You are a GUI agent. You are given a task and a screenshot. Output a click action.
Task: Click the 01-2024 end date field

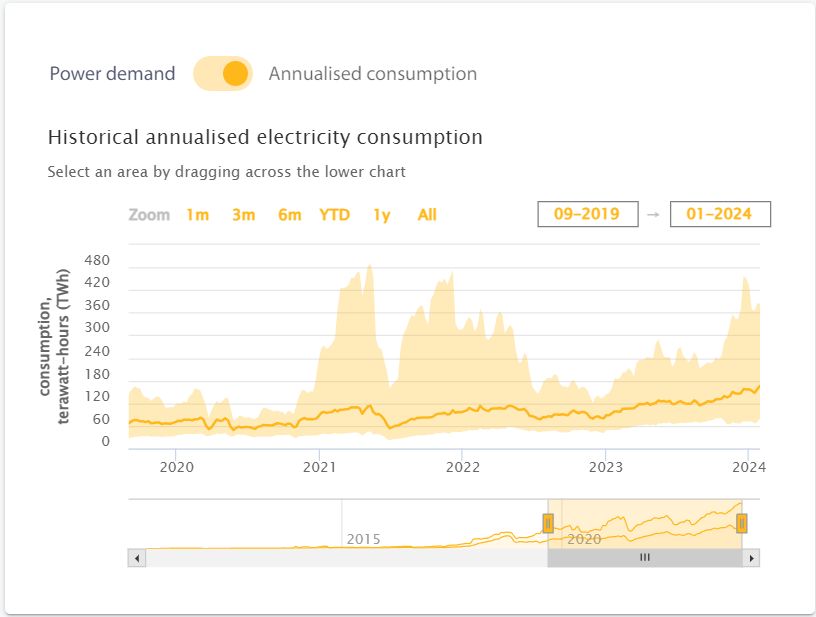tap(722, 213)
